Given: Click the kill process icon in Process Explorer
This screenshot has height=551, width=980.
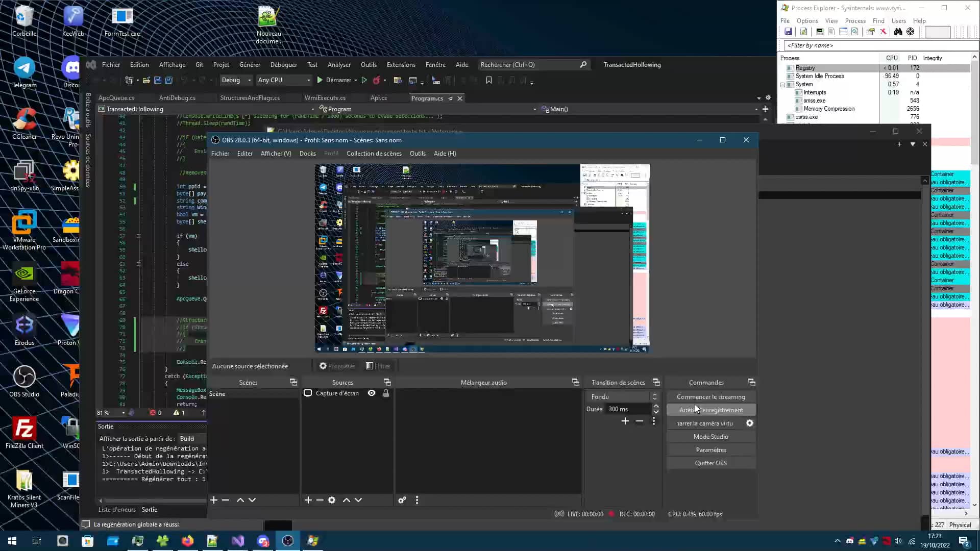Looking at the screenshot, I should pyautogui.click(x=884, y=32).
